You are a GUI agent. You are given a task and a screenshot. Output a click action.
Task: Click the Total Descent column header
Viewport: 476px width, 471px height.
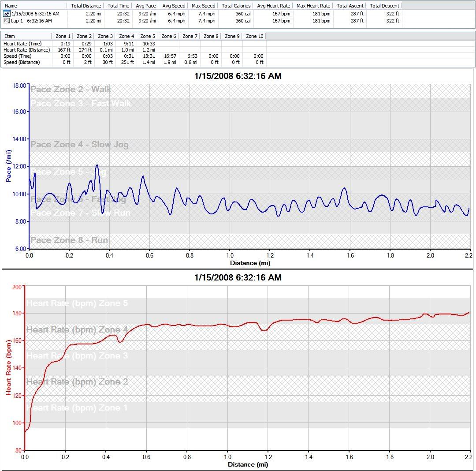[x=384, y=6]
